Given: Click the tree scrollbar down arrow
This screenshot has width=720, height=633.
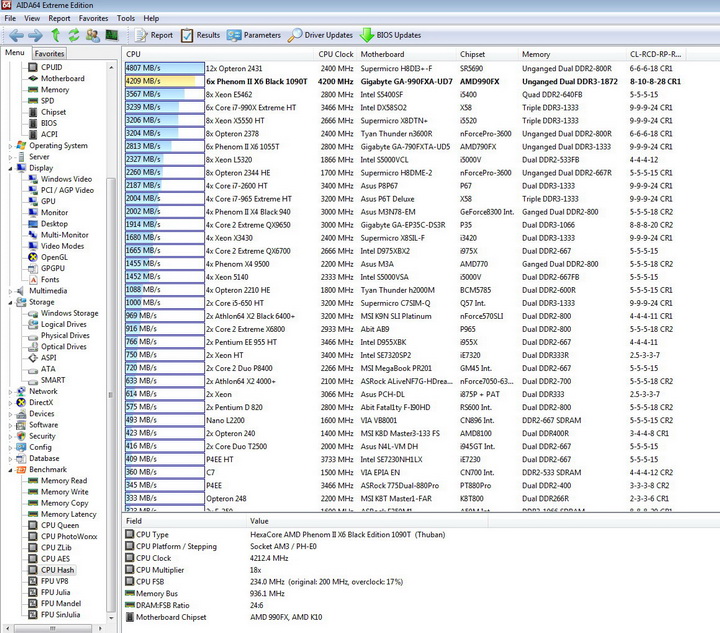Looking at the screenshot, I should tap(111, 618).
